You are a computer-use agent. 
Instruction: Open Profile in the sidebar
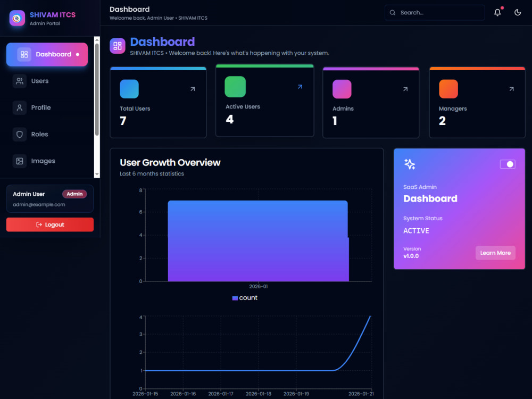point(47,107)
